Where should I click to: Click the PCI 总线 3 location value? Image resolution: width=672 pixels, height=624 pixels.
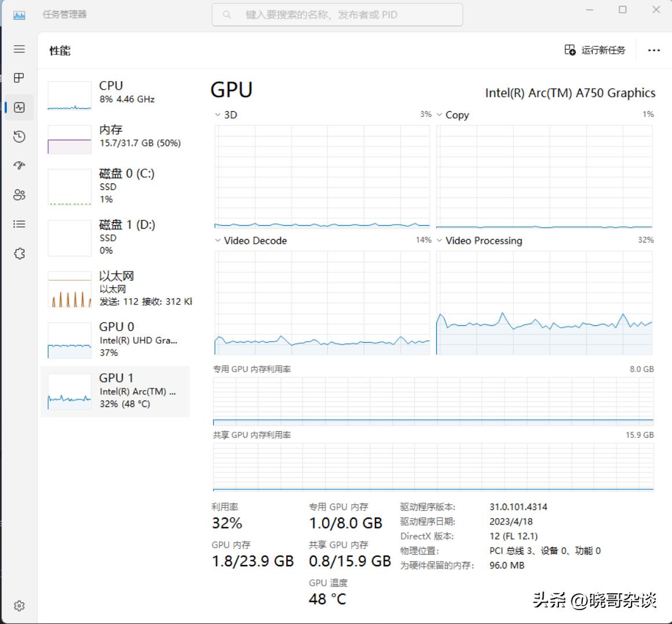[x=545, y=550]
